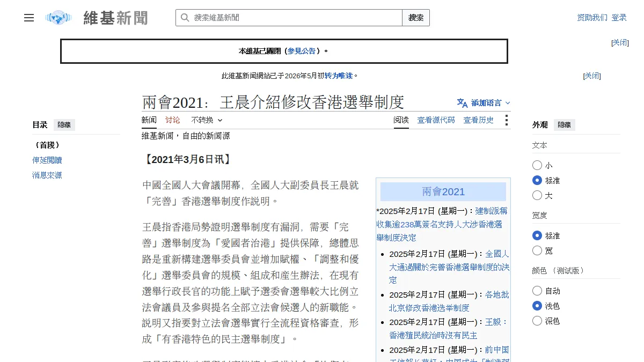Screen dimensions: 644x362
Task: Open 全國人大通過關於完善香港選舉制度 link
Action: [x=450, y=267]
